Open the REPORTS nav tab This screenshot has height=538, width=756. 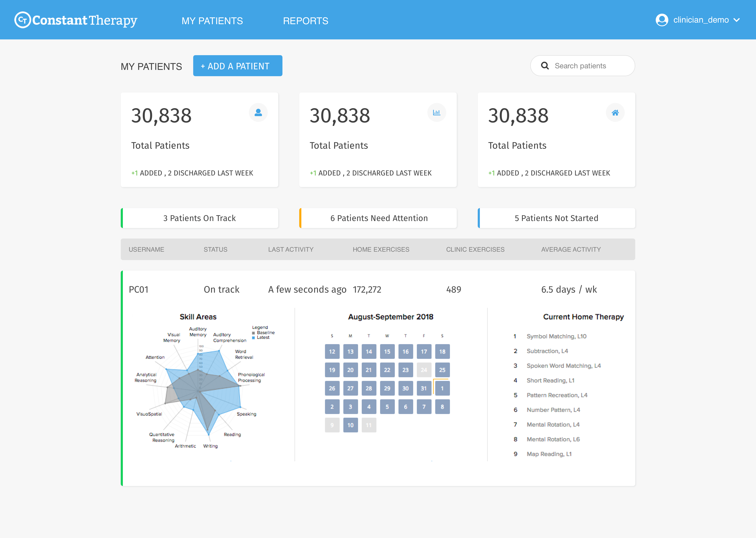point(306,21)
